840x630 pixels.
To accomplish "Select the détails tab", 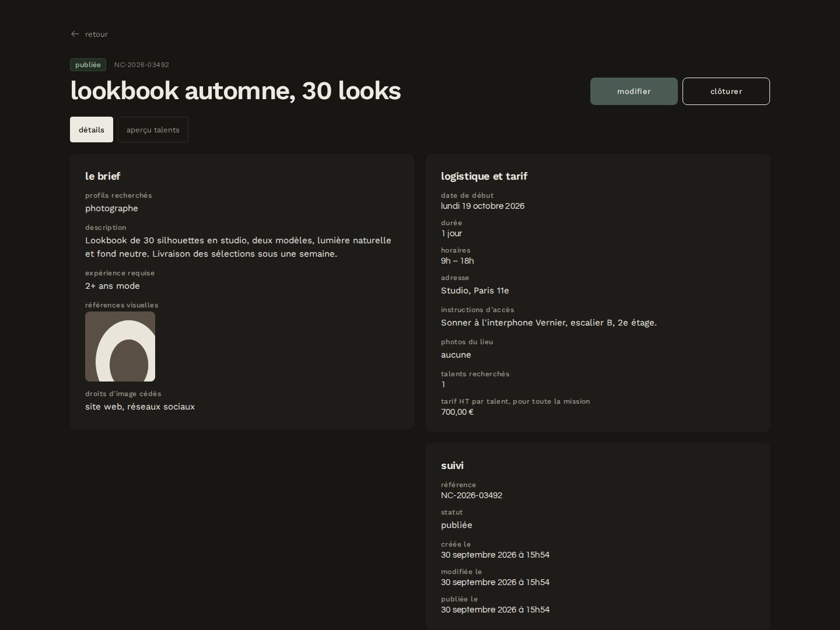I will tap(92, 129).
